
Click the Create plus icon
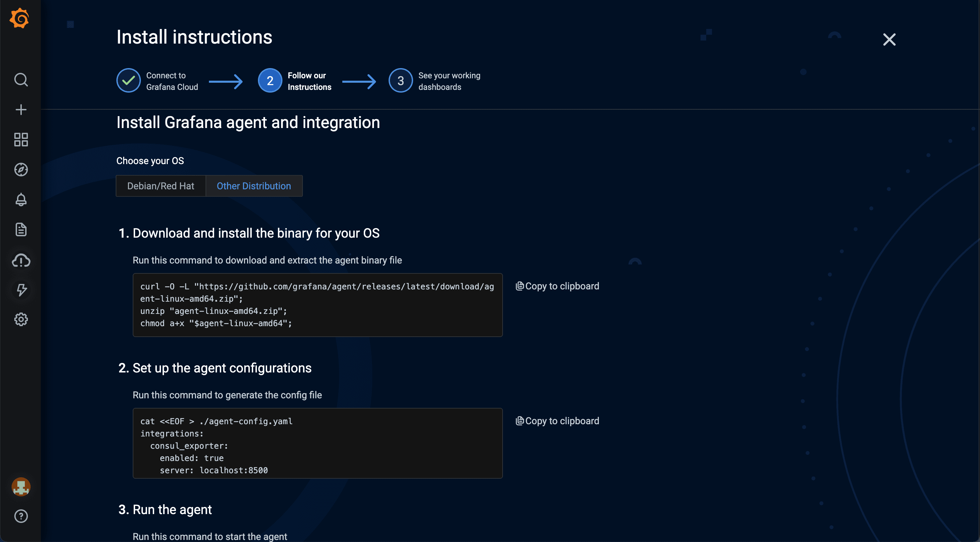point(21,110)
